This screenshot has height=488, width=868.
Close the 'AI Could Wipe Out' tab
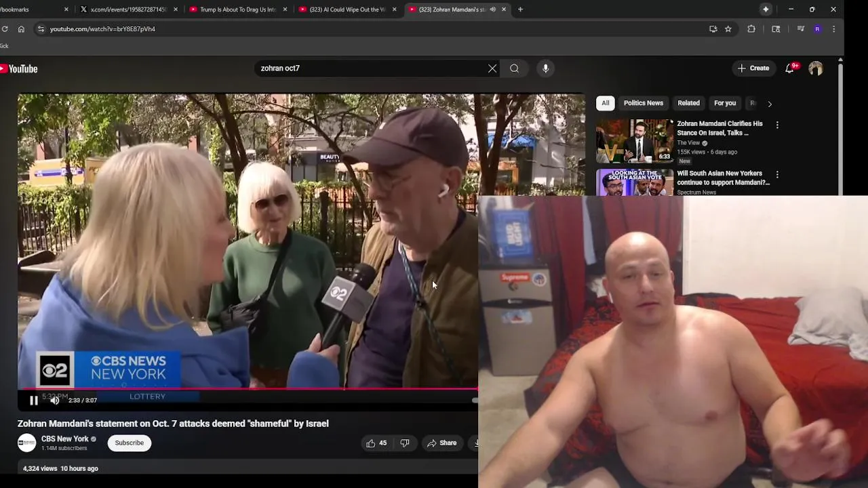[394, 9]
